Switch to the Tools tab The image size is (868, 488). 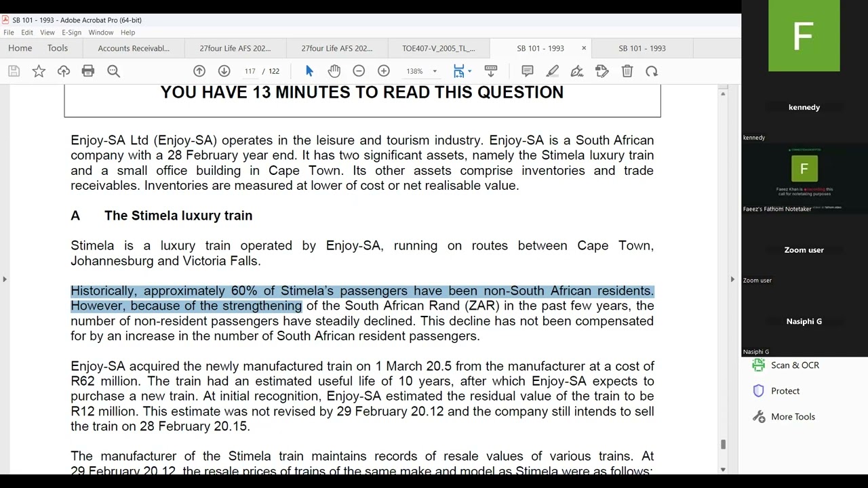click(58, 48)
